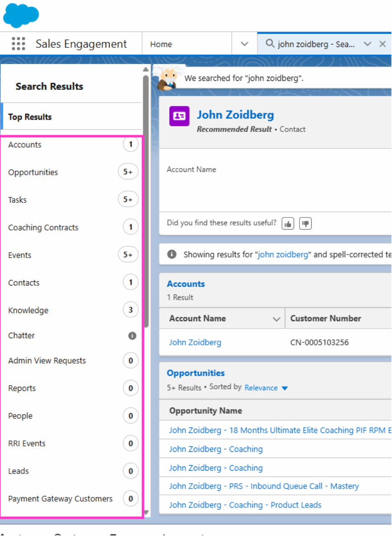Close the john zoidberg search tab
The width and height of the screenshot is (392, 536).
pyautogui.click(x=382, y=44)
